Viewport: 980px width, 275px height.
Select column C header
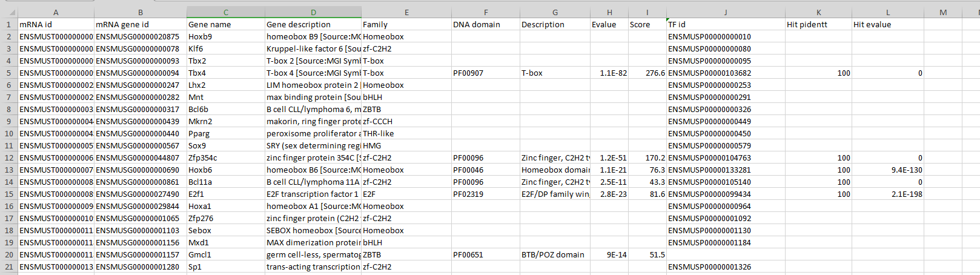coord(226,12)
